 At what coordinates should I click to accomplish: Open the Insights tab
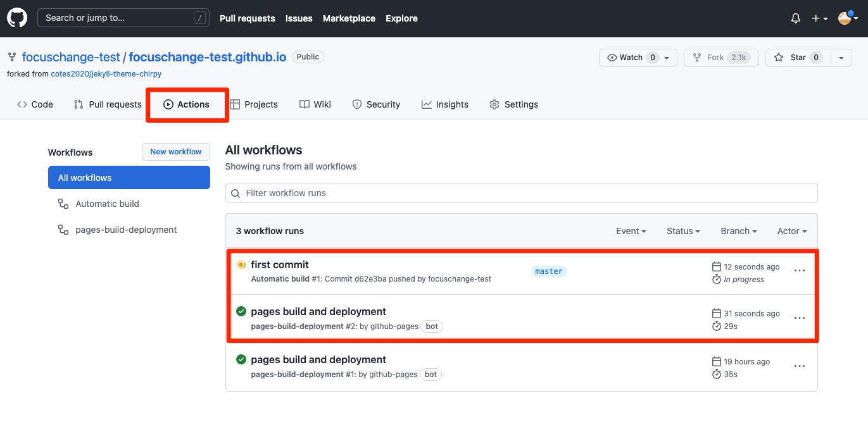point(445,104)
